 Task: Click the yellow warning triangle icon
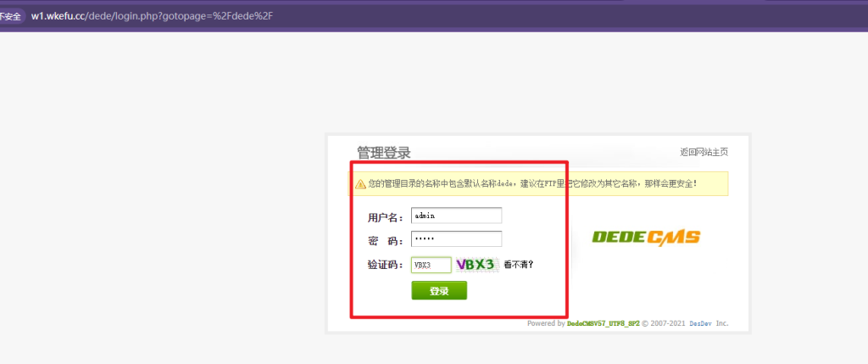tap(360, 183)
